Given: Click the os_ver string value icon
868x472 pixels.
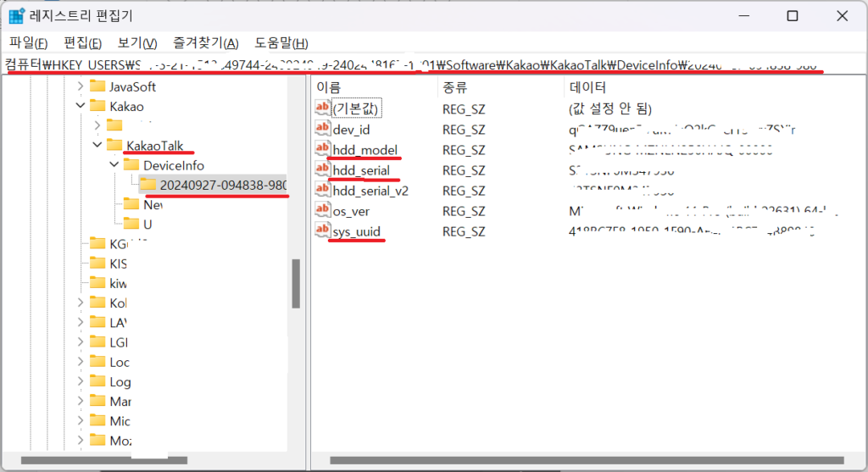Looking at the screenshot, I should tap(323, 209).
